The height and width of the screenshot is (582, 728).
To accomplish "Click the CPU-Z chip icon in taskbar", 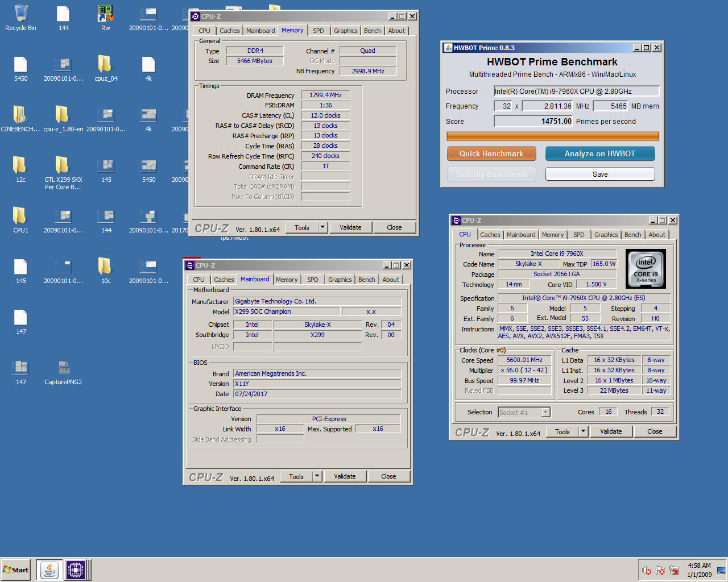I will (x=75, y=569).
